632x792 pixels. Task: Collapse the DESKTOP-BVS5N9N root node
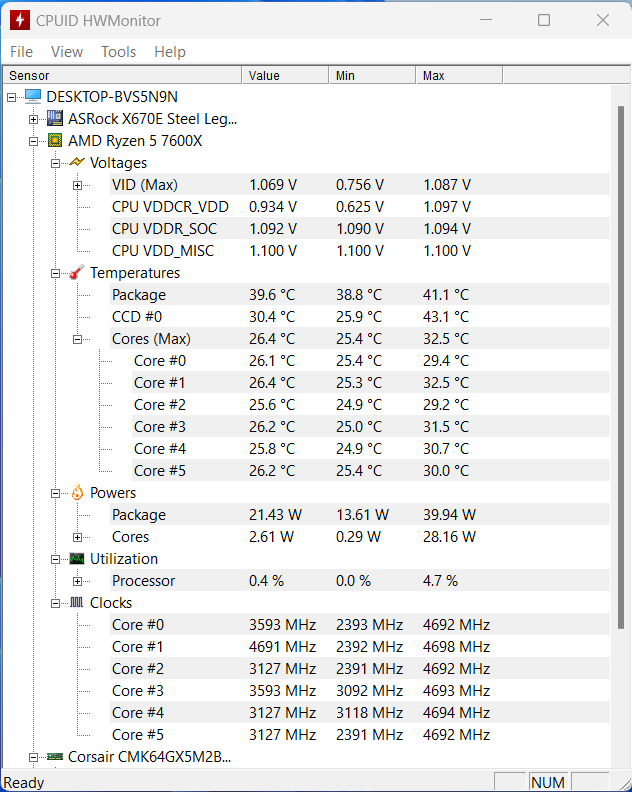tap(11, 97)
